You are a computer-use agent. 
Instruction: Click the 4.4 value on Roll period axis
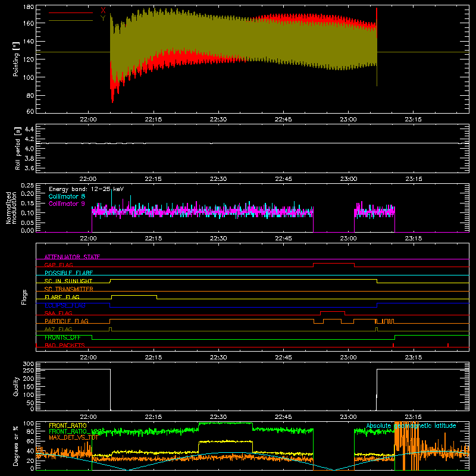pyautogui.click(x=29, y=129)
